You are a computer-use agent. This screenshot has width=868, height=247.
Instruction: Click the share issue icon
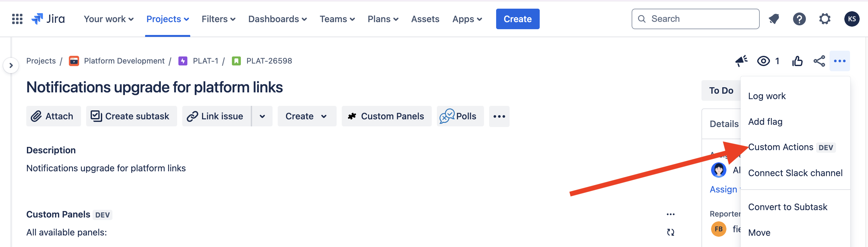point(819,61)
